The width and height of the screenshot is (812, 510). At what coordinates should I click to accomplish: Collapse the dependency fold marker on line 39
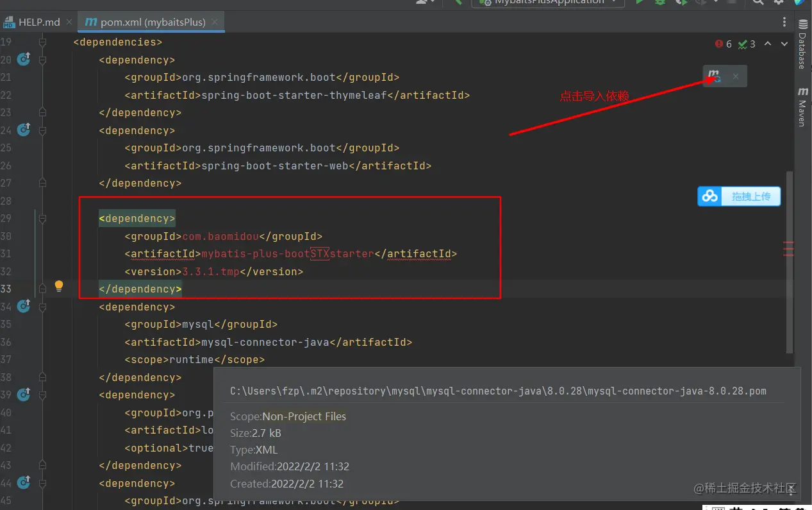click(42, 395)
